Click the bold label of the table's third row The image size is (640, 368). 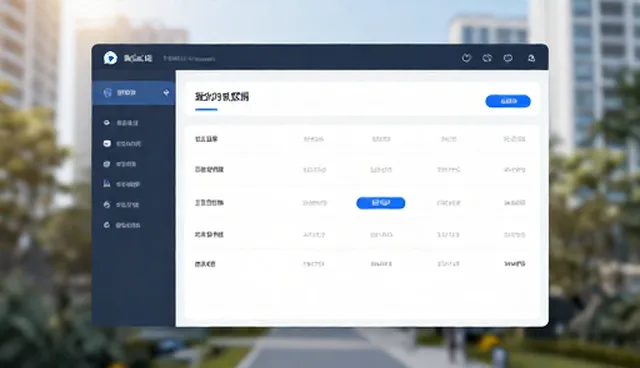[209, 202]
